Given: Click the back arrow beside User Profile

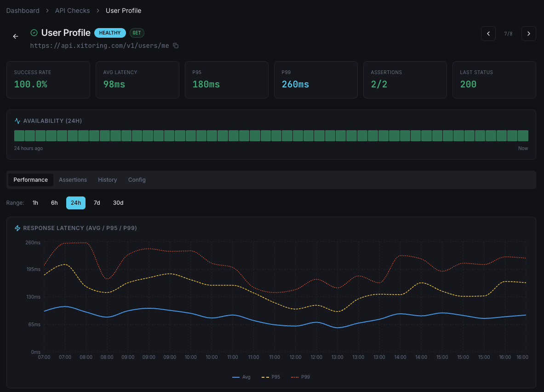Looking at the screenshot, I should tap(15, 36).
